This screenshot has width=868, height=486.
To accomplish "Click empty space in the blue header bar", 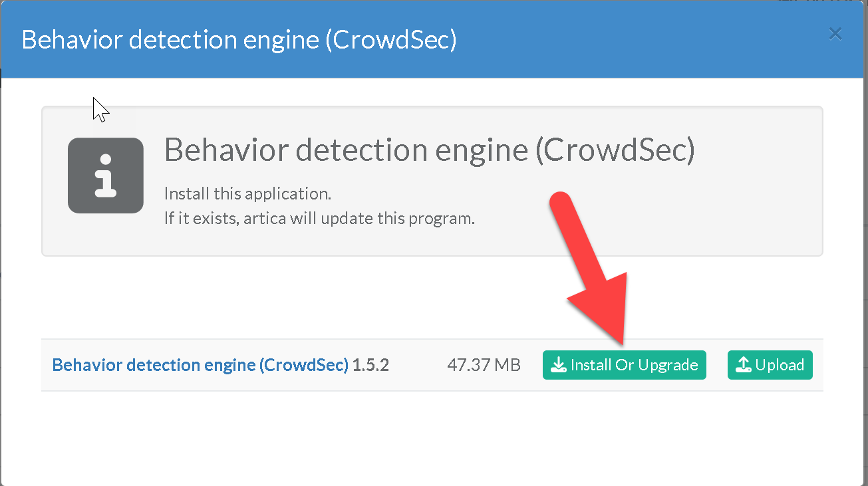I will coord(632,40).
